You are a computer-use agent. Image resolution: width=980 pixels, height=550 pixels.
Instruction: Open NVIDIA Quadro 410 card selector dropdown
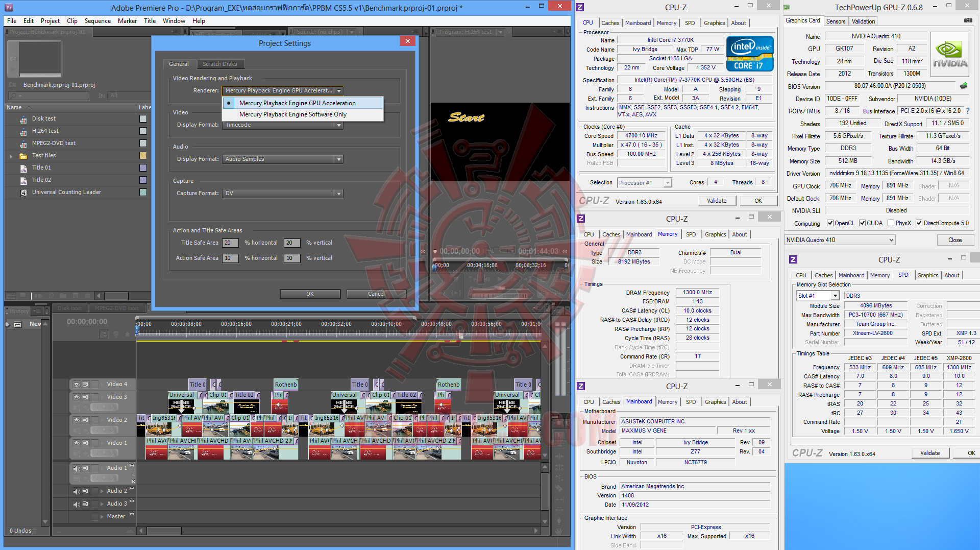tap(840, 240)
